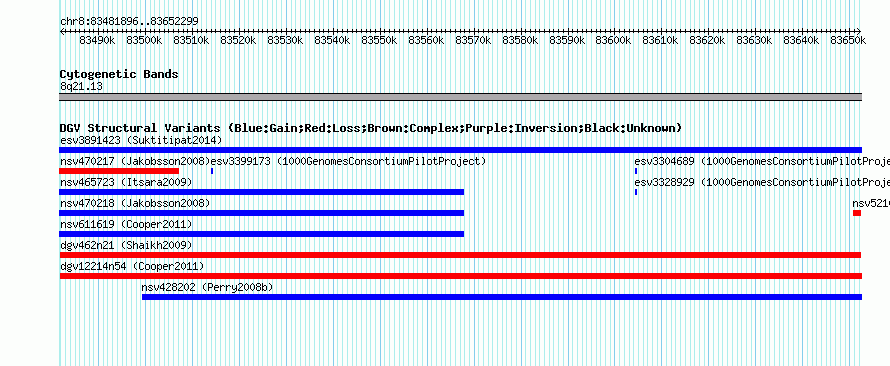Click the blue esv3891423 gain bar
This screenshot has height=366, width=890.
[x=461, y=150]
